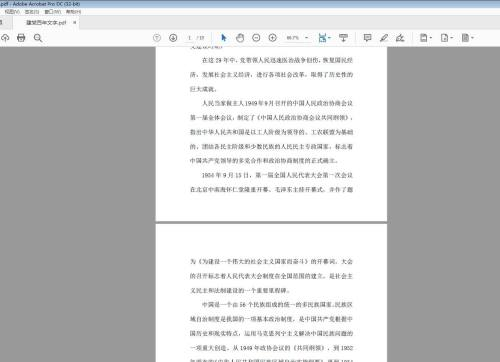500x362 pixels.
Task: Click the line beginning 在这 29 年中
Action: point(277,60)
